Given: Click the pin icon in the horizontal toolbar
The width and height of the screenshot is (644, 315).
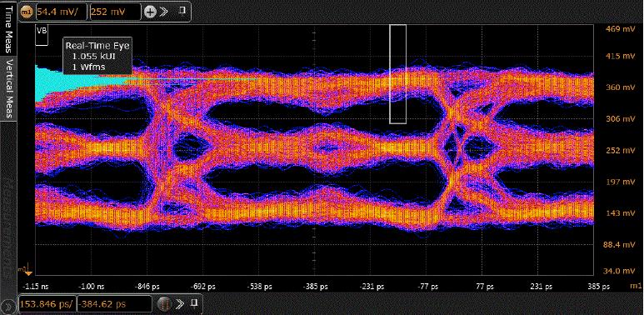Looking at the screenshot, I should pos(195,302).
